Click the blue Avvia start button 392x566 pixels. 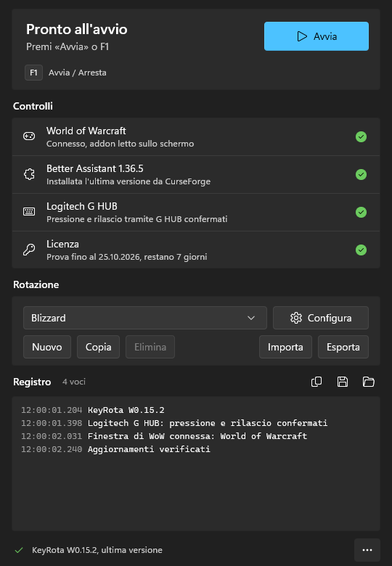[x=317, y=36]
